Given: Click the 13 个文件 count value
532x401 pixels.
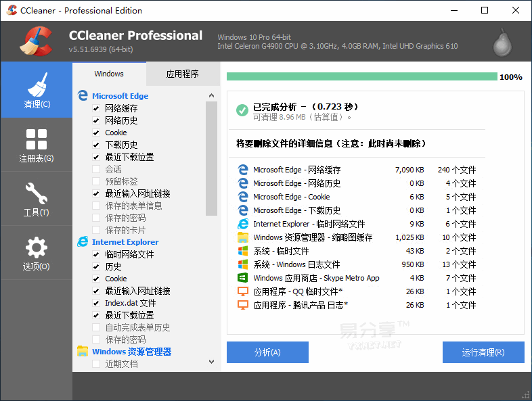Looking at the screenshot, I should coord(459,264).
